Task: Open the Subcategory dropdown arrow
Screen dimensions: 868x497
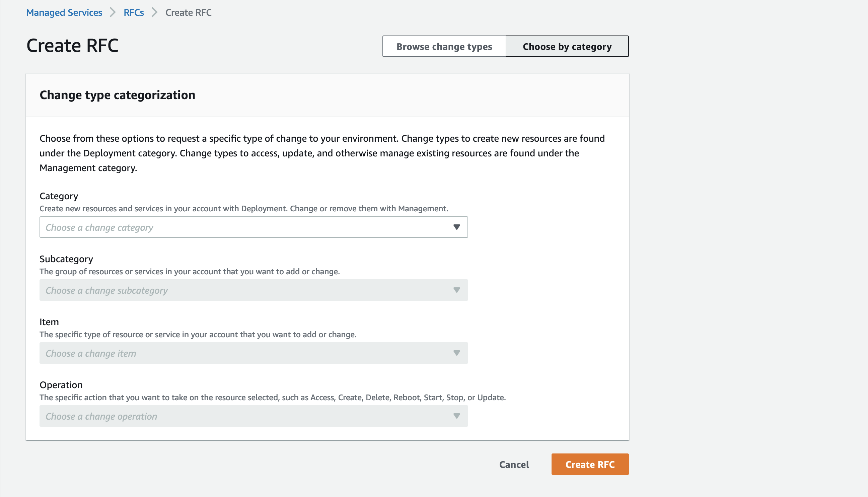Action: coord(457,290)
